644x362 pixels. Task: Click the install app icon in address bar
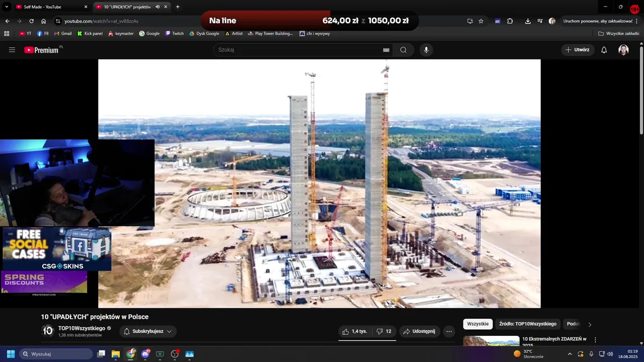(x=470, y=21)
